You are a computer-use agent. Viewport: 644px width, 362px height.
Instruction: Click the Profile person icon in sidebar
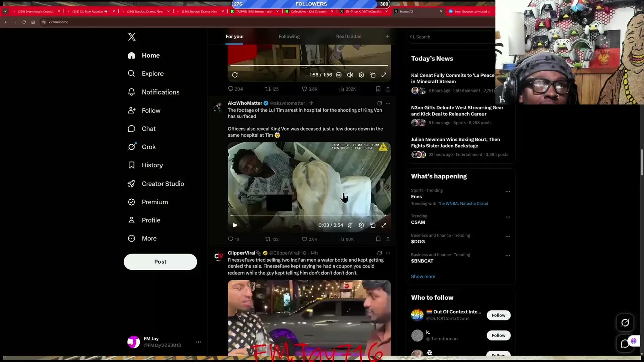click(x=131, y=220)
